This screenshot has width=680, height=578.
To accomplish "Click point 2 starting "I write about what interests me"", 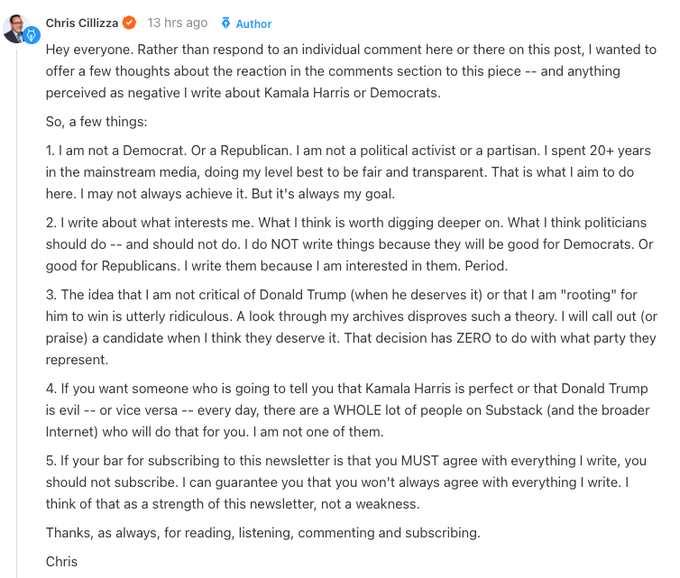I will pos(348,243).
